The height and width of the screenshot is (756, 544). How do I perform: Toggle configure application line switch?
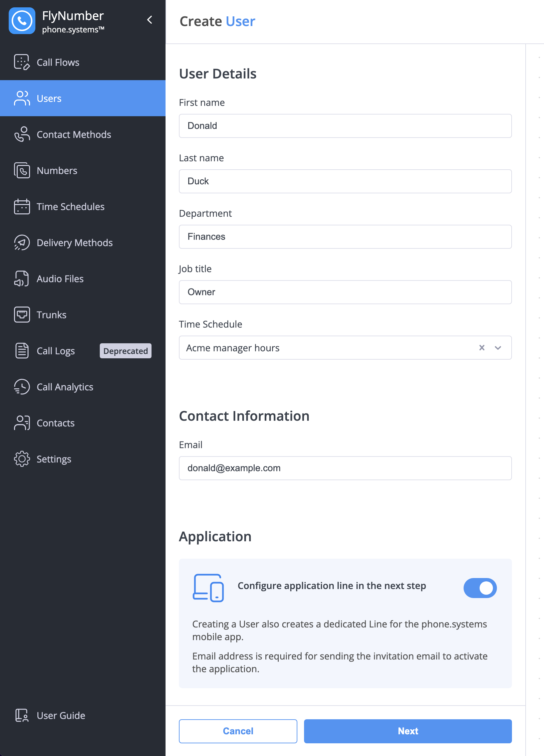pyautogui.click(x=480, y=588)
